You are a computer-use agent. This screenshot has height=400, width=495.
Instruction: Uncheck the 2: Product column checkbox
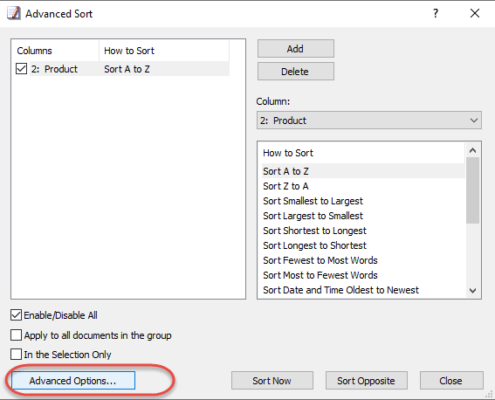coord(21,69)
